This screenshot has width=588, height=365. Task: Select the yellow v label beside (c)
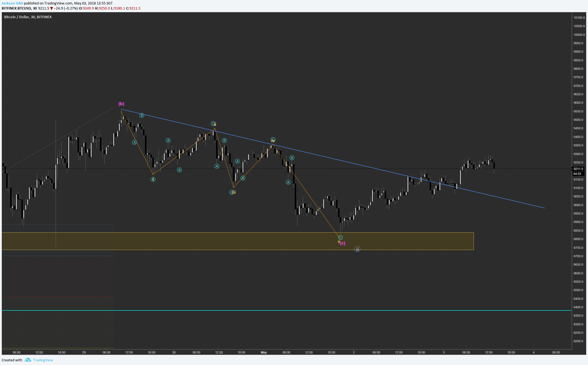(x=339, y=242)
